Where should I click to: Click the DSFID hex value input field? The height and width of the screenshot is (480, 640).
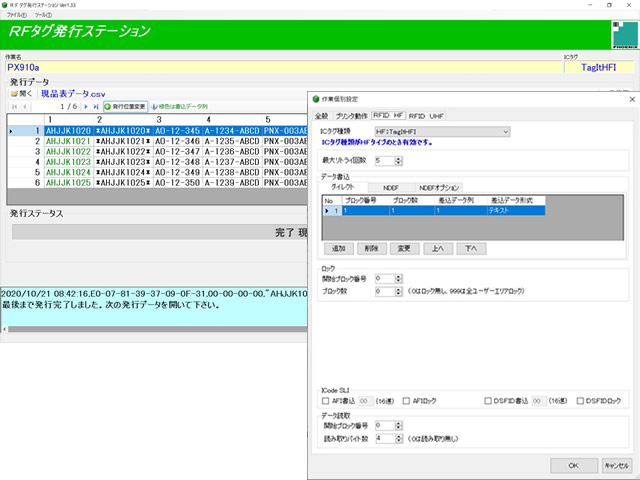click(539, 401)
